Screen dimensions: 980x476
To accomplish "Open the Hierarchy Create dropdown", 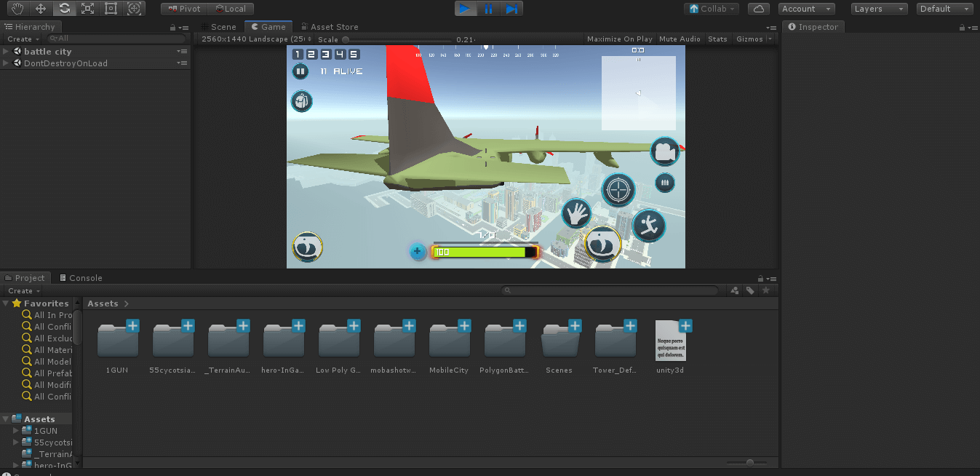I will click(23, 39).
